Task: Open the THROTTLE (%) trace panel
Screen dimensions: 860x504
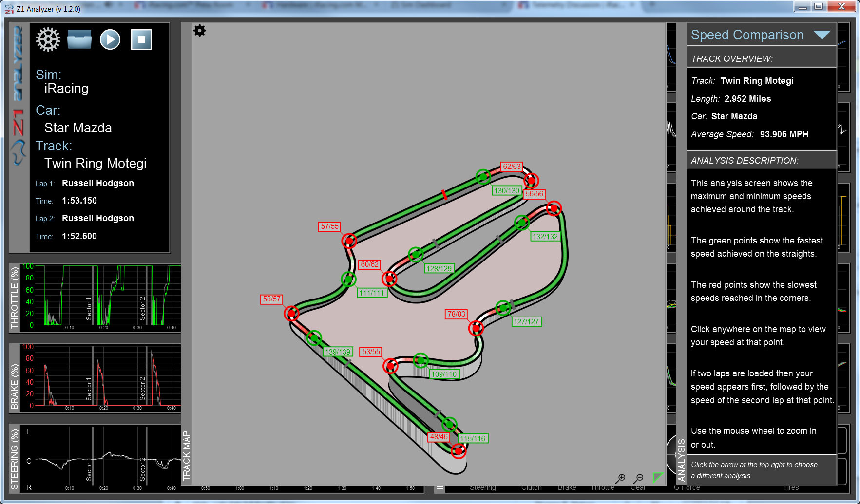Action: 15,299
